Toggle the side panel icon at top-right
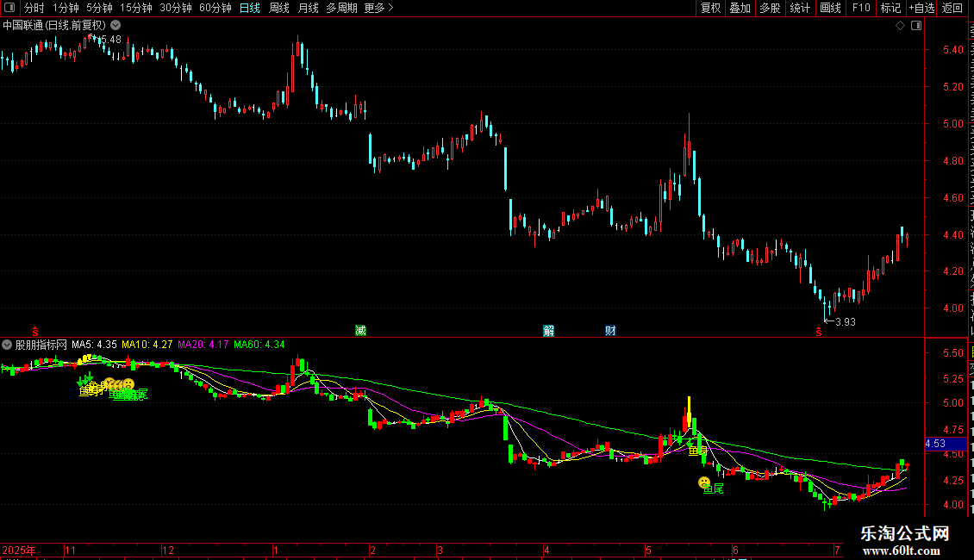The image size is (974, 560). click(916, 26)
